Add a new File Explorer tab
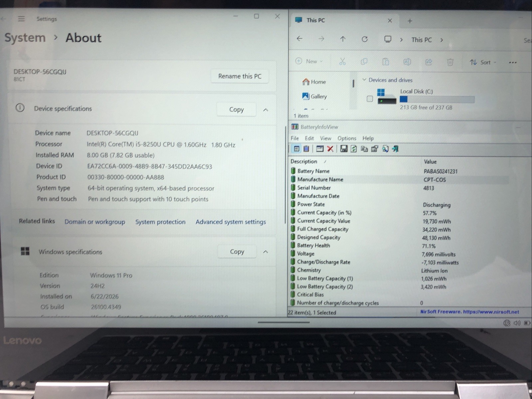Viewport: 532px width, 399px height. 410,21
